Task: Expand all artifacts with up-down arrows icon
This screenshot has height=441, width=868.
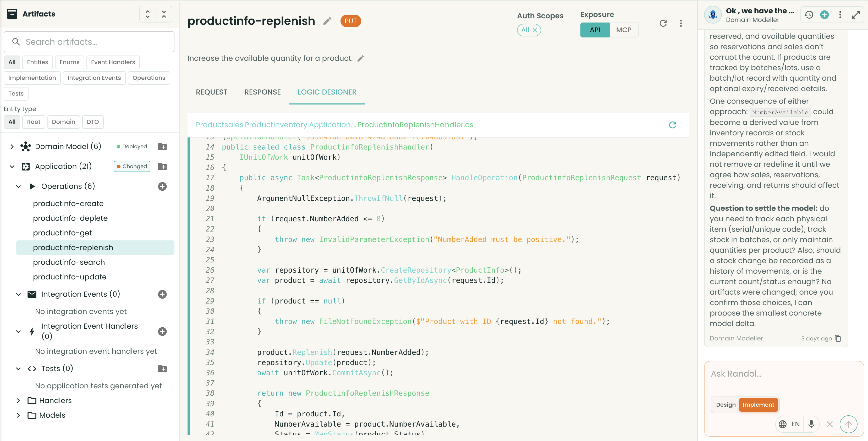Action: 147,14
